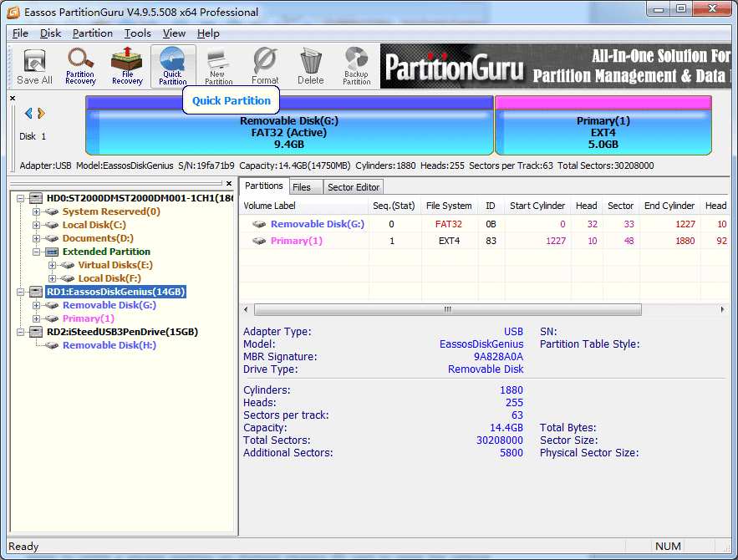Click the HD0 hard disk icon in the tree

click(x=36, y=198)
